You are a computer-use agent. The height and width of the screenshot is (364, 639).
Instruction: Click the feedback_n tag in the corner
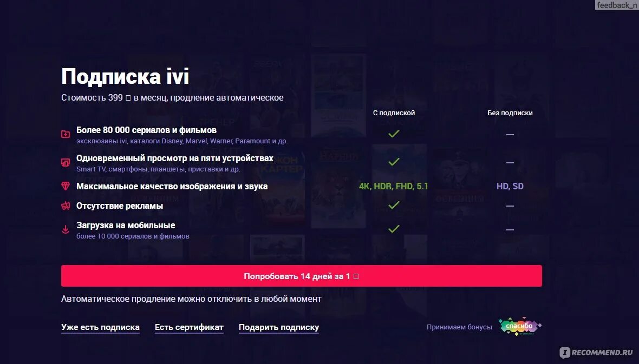click(x=616, y=5)
